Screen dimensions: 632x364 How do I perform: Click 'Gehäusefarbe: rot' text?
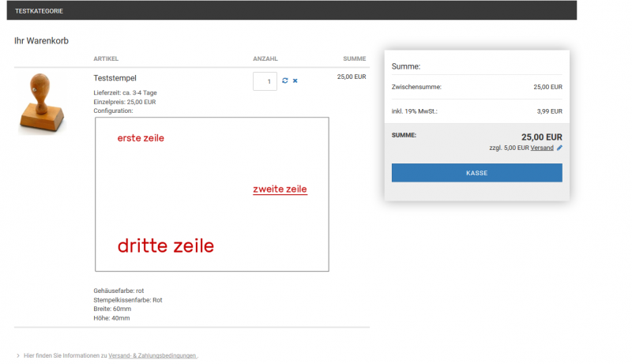point(118,291)
